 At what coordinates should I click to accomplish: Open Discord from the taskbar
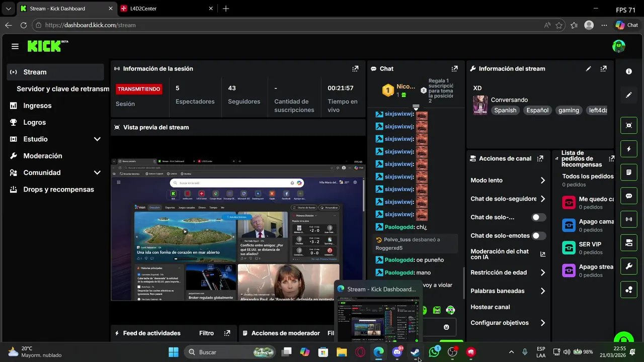pyautogui.click(x=397, y=352)
